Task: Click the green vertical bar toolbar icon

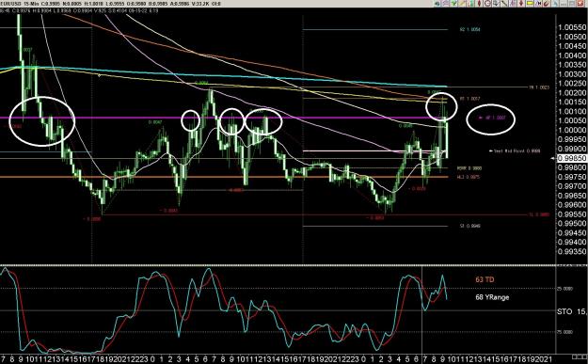Action: (471, 4)
